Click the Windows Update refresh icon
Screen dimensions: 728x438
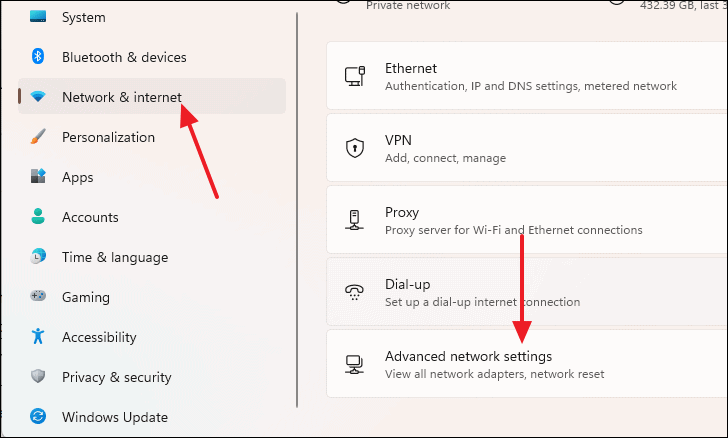click(x=38, y=416)
